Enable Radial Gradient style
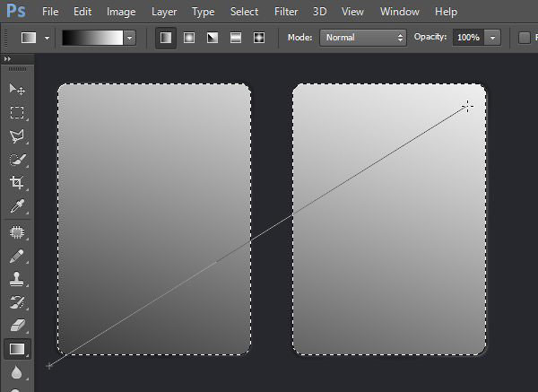The height and width of the screenshot is (392, 538). point(189,38)
